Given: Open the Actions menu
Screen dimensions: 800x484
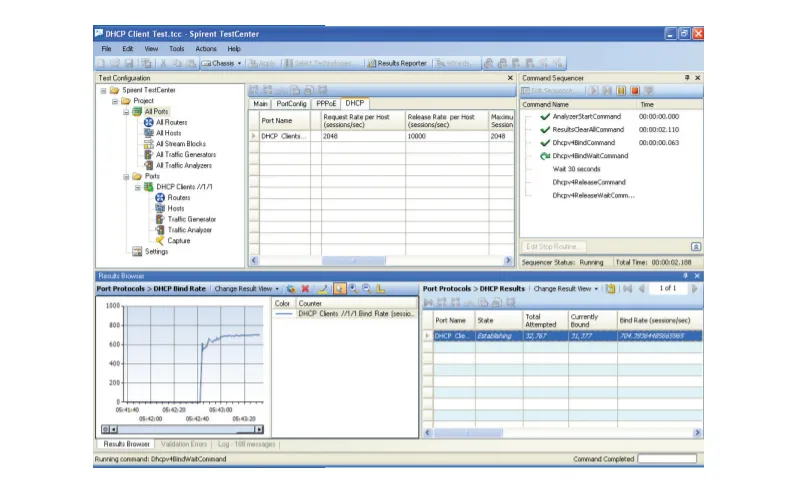Looking at the screenshot, I should (x=206, y=49).
